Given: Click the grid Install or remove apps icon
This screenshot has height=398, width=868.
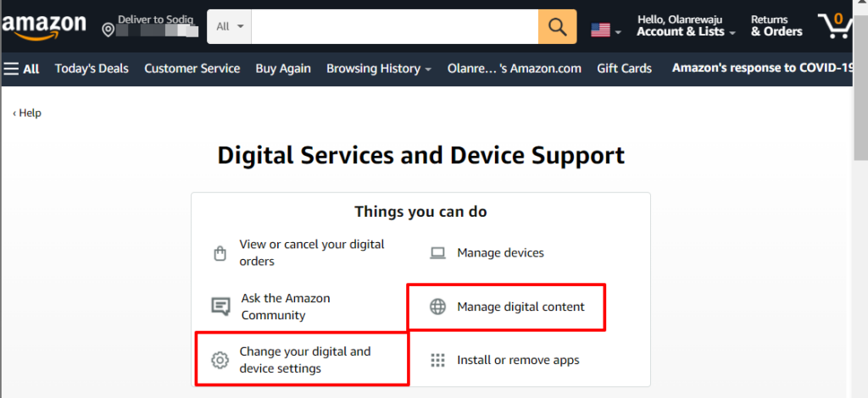Looking at the screenshot, I should click(x=438, y=361).
